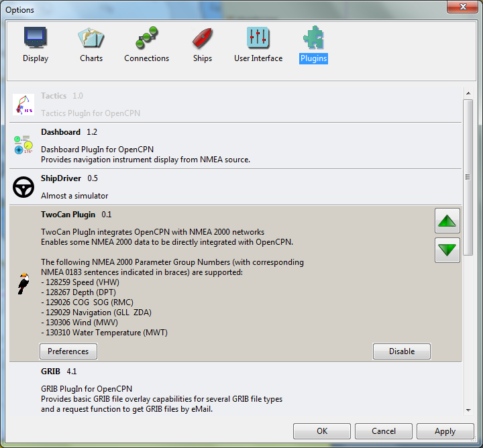Close the Options window

point(462,7)
